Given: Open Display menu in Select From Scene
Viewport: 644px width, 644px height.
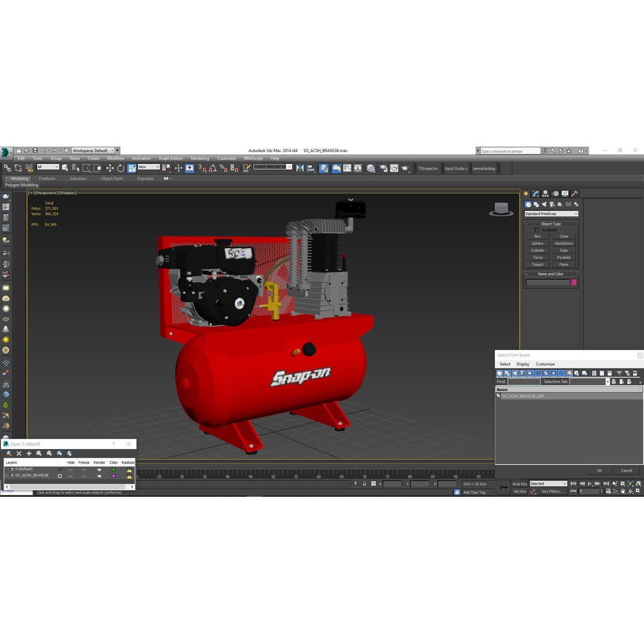Looking at the screenshot, I should tap(523, 364).
